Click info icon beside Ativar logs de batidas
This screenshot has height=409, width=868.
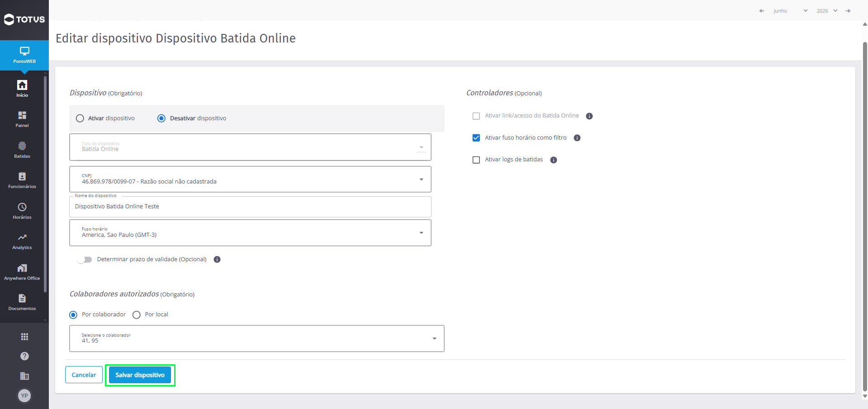pos(553,160)
